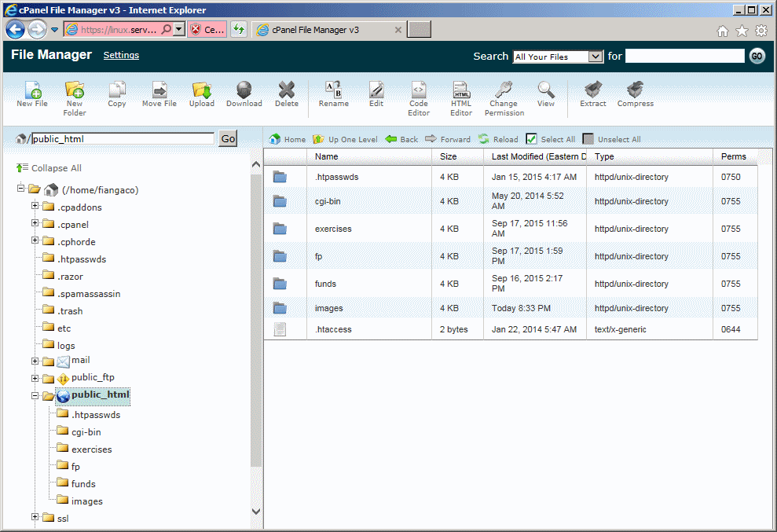Extract archive with Extract icon
This screenshot has width=777, height=532.
pos(593,94)
